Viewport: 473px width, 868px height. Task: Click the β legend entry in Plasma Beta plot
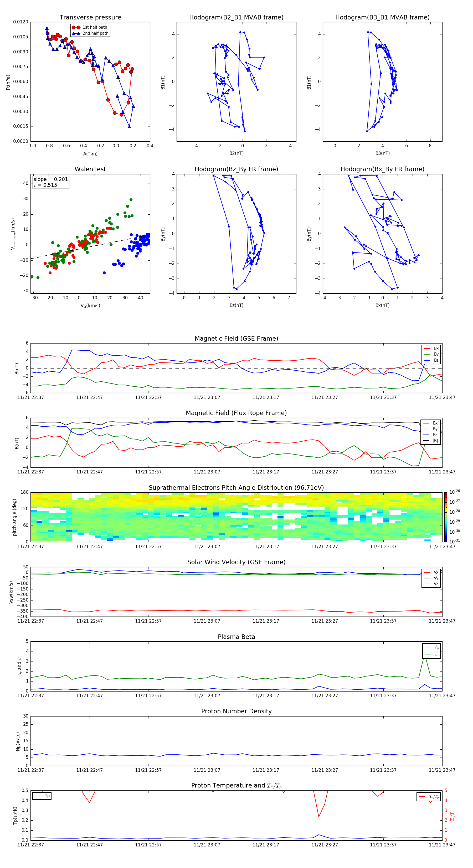pyautogui.click(x=431, y=654)
